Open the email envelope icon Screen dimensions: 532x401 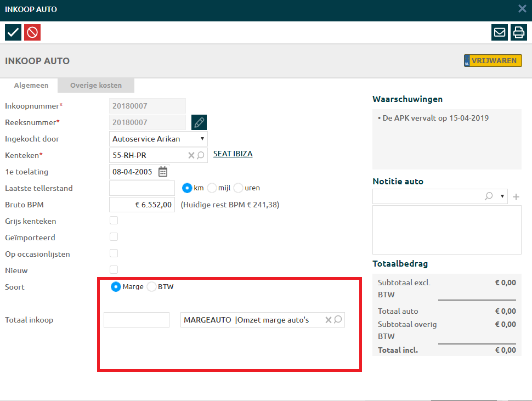499,32
